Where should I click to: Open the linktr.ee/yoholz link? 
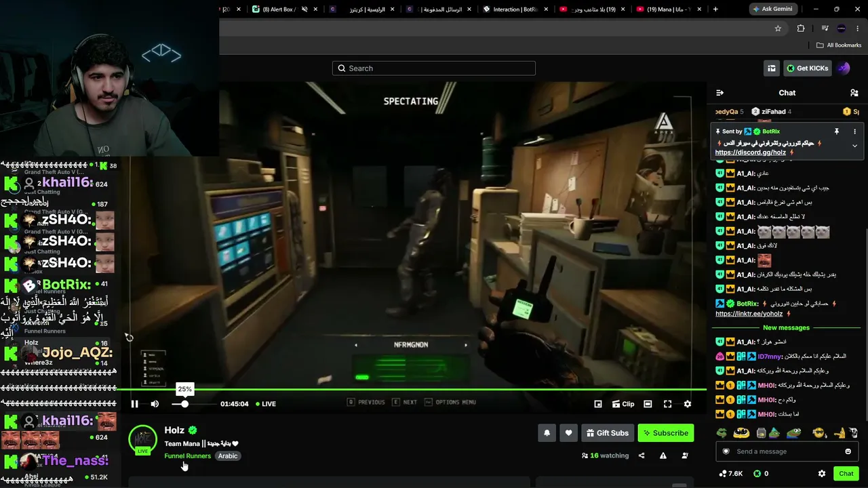[749, 314]
